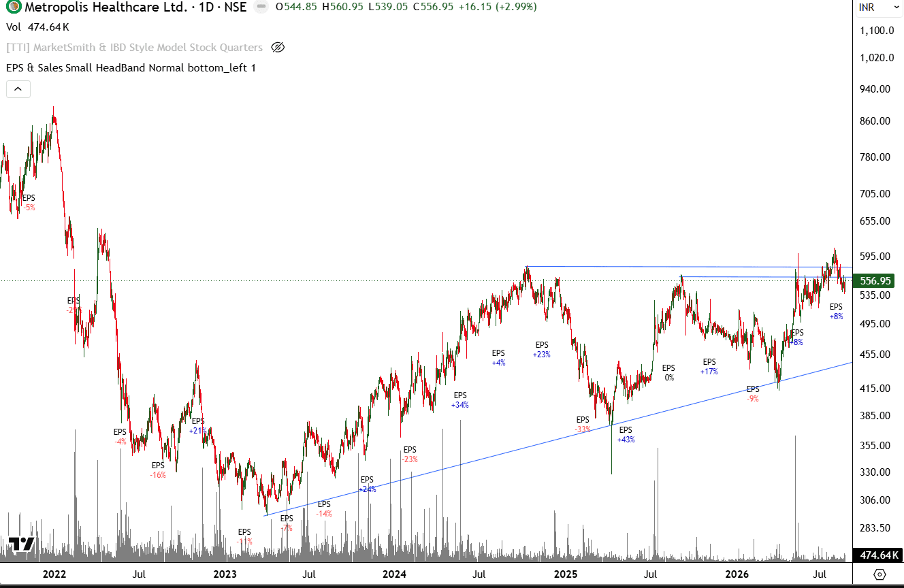Click the EPS +21% marker
The image size is (904, 588).
tap(198, 426)
